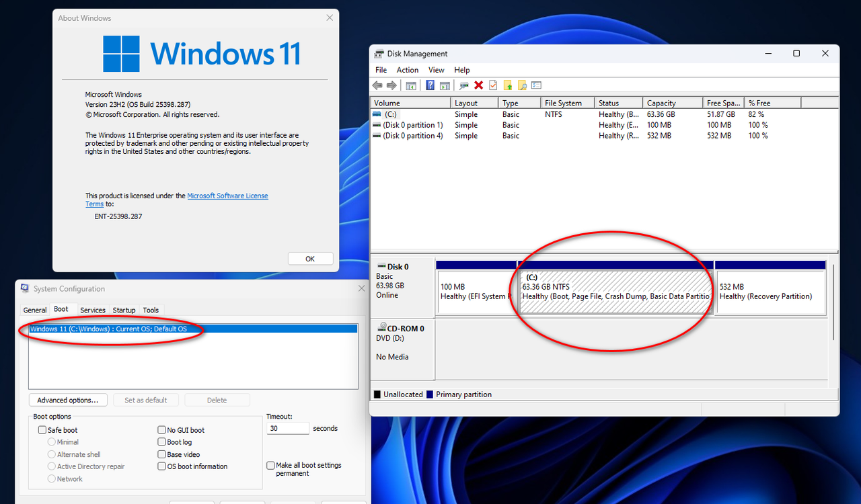
Task: Open the View menu
Action: tap(437, 70)
